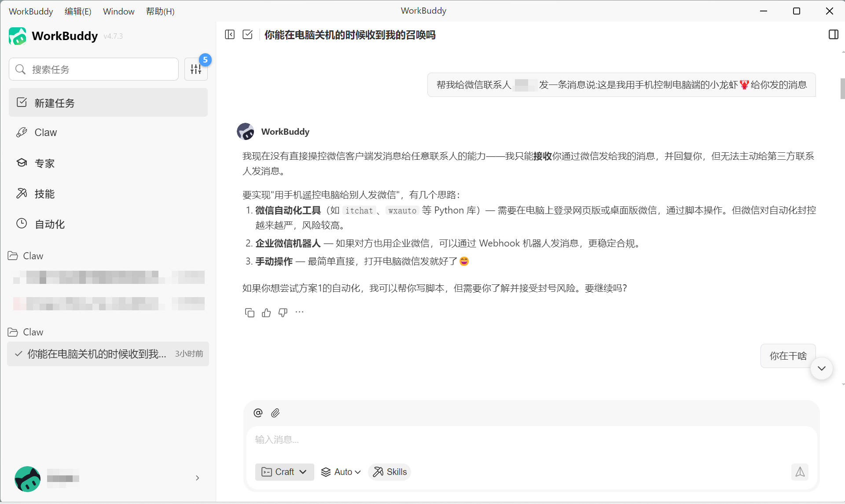Click the v4.7.3 version label
The height and width of the screenshot is (504, 845).
(x=113, y=36)
